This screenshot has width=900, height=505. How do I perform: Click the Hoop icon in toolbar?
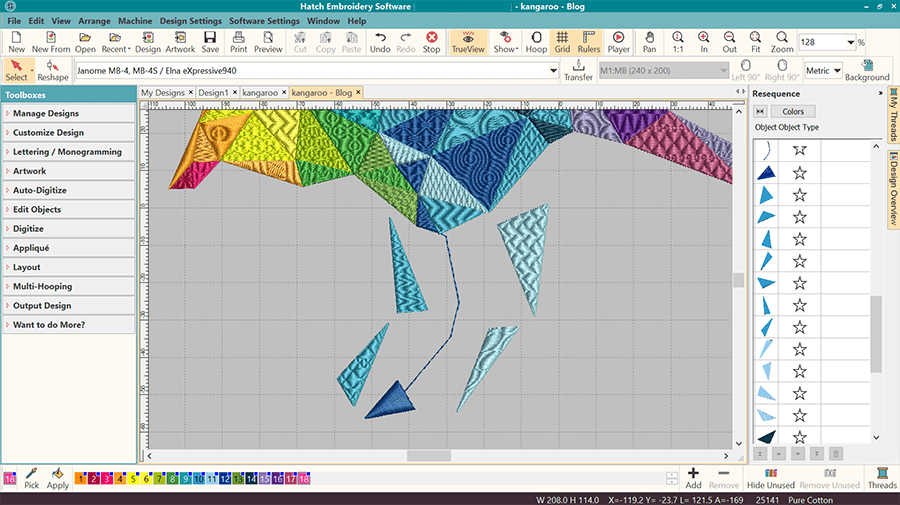(x=536, y=41)
